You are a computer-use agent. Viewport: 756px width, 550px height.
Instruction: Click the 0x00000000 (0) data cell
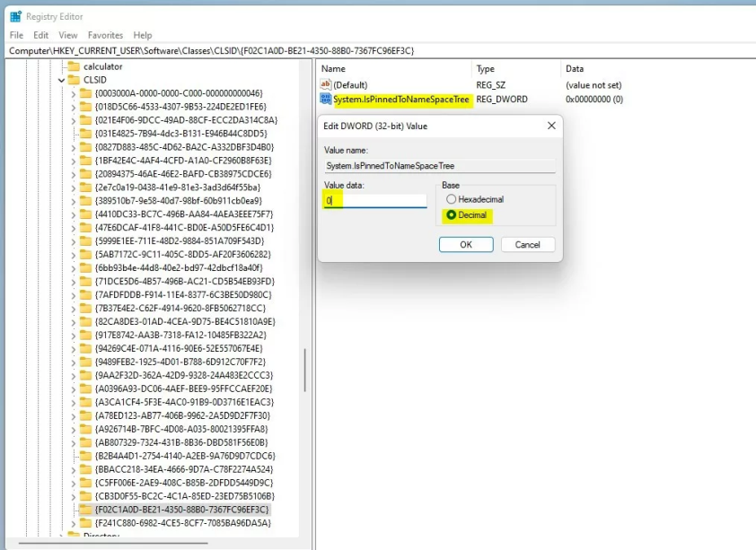[x=594, y=100]
